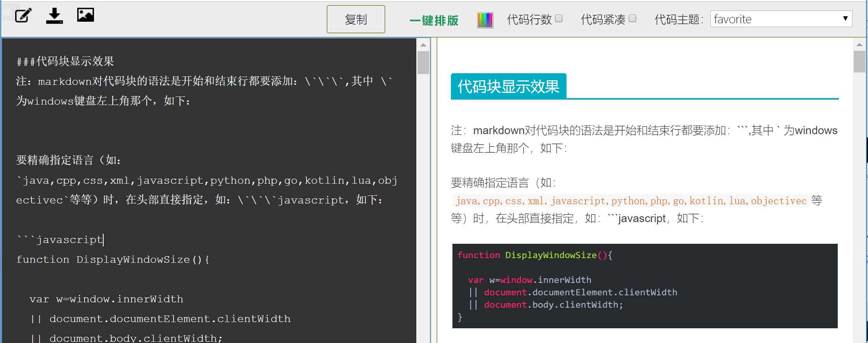
Task: Click the 代码主题 label text
Action: click(679, 19)
